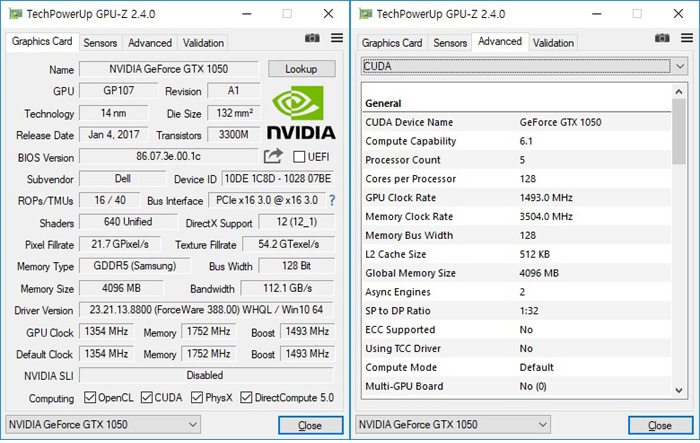
Task: Click the scroll up arrow in the CUDA list
Action: [x=679, y=92]
